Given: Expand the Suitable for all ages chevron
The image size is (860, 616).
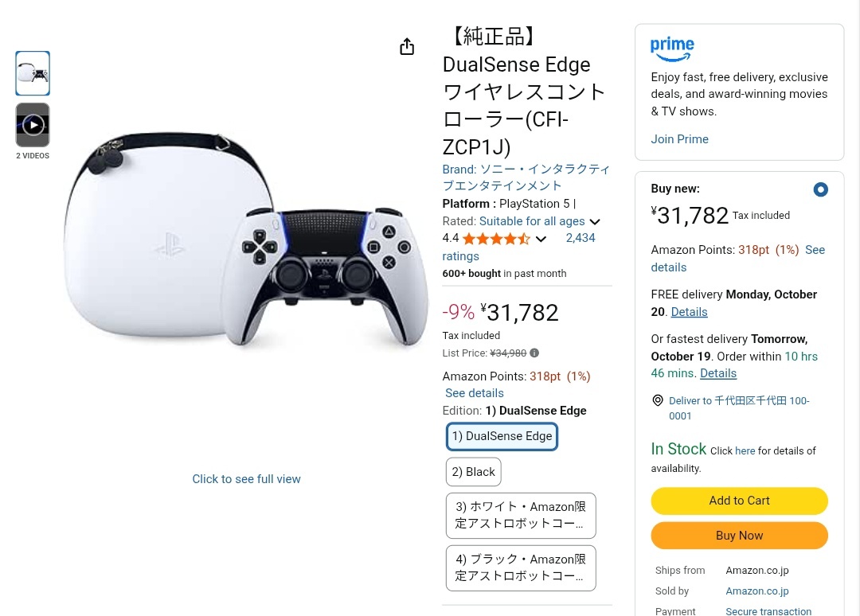Looking at the screenshot, I should point(595,222).
